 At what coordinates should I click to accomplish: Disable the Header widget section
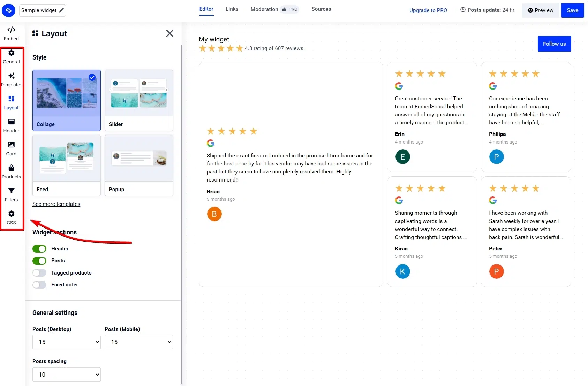click(x=39, y=248)
